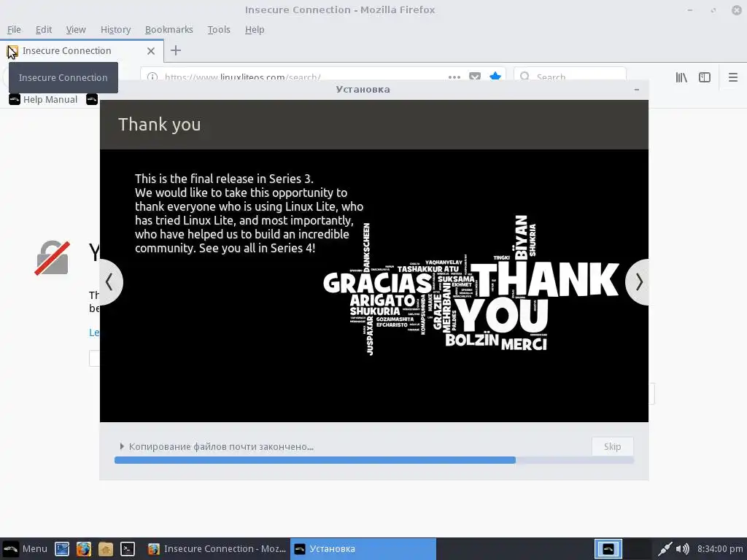Launch Firefox from the taskbar launcher
The width and height of the screenshot is (747, 560).
[84, 549]
